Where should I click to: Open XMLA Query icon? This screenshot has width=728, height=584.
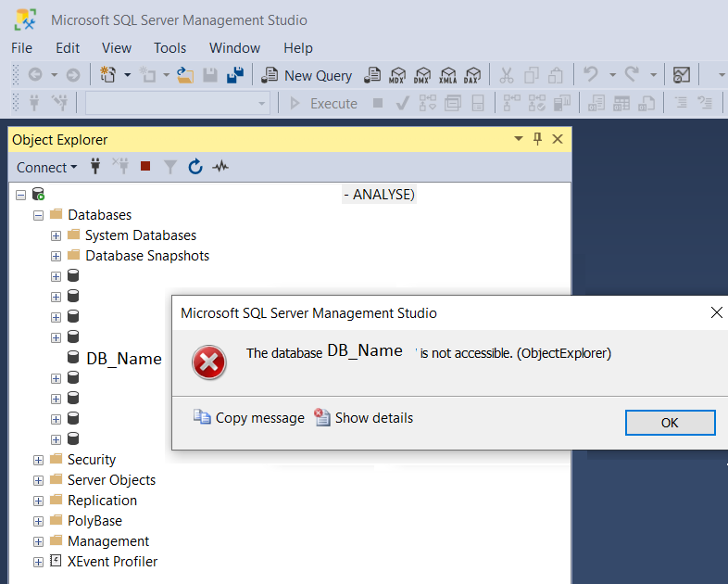point(447,75)
